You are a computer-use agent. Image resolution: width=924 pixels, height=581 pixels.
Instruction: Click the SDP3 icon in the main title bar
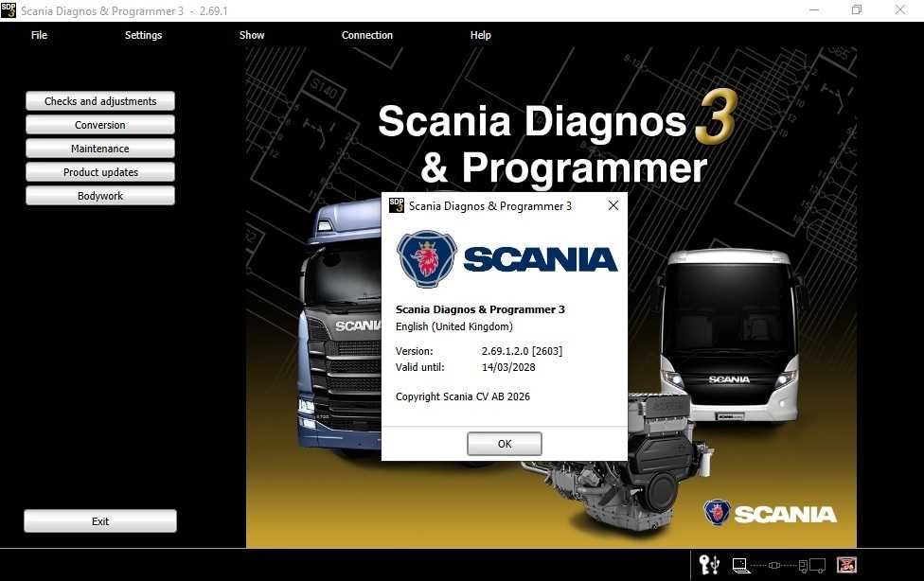tap(9, 10)
